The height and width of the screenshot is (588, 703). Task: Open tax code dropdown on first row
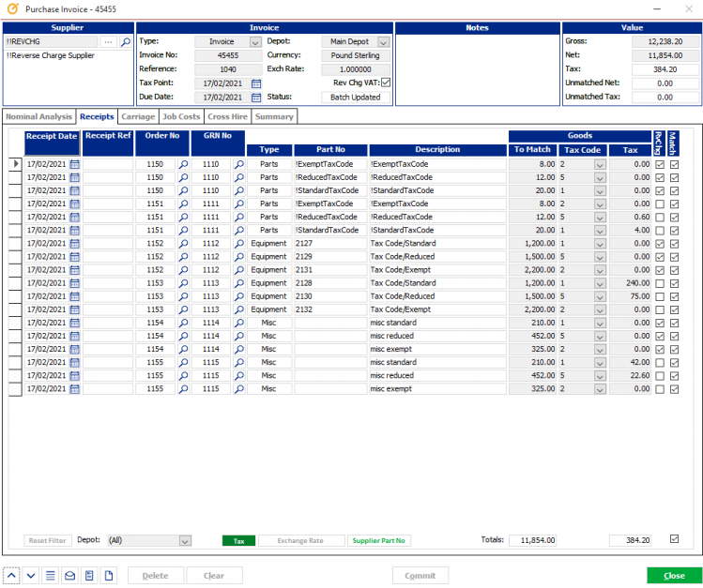point(600,165)
